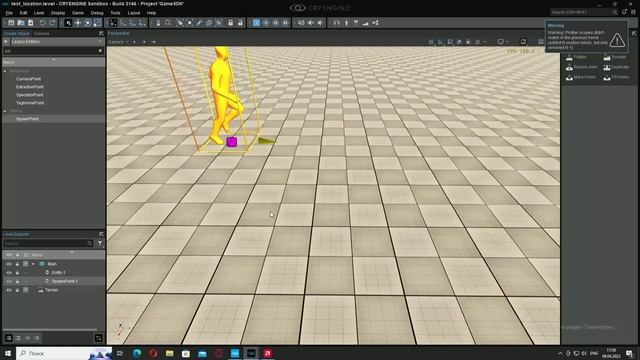Click the panel menu icon of Level Explorer
The width and height of the screenshot is (640, 360).
(x=101, y=234)
